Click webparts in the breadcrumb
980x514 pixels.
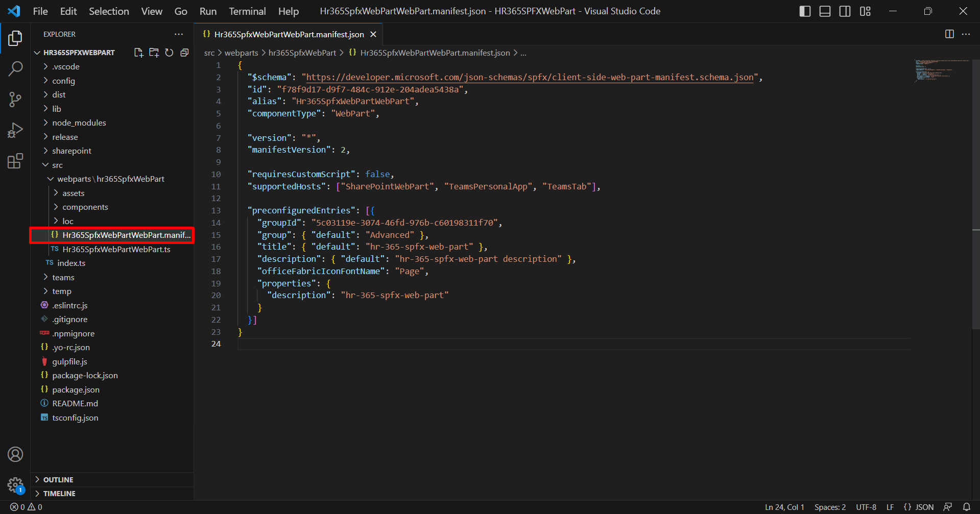pos(241,53)
